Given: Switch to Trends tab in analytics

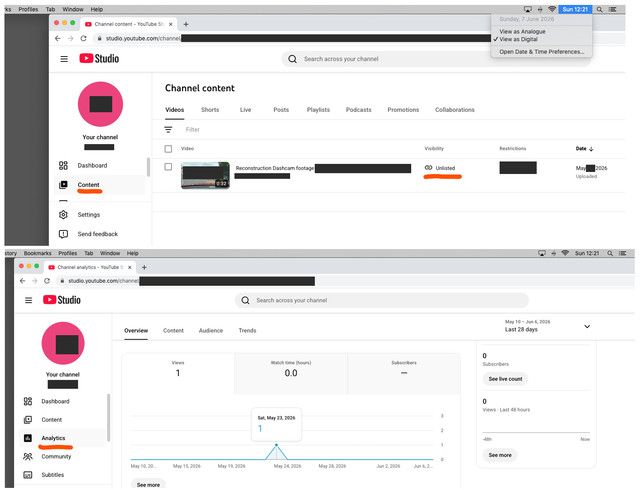Looking at the screenshot, I should click(x=247, y=331).
